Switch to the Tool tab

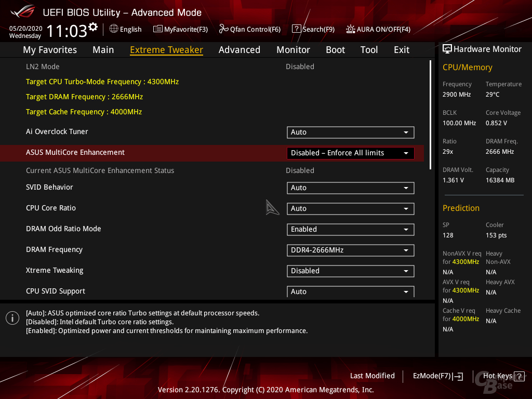369,50
